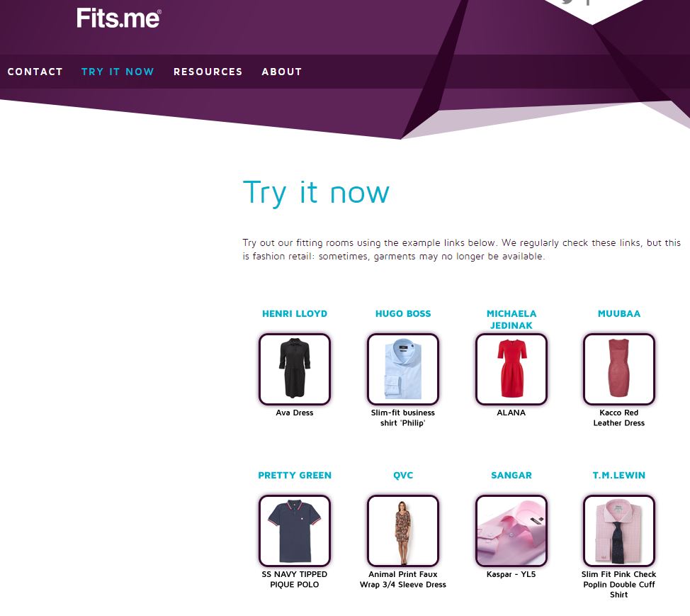
Task: Click the HENRI LLOYD brand heading
Action: pos(295,313)
